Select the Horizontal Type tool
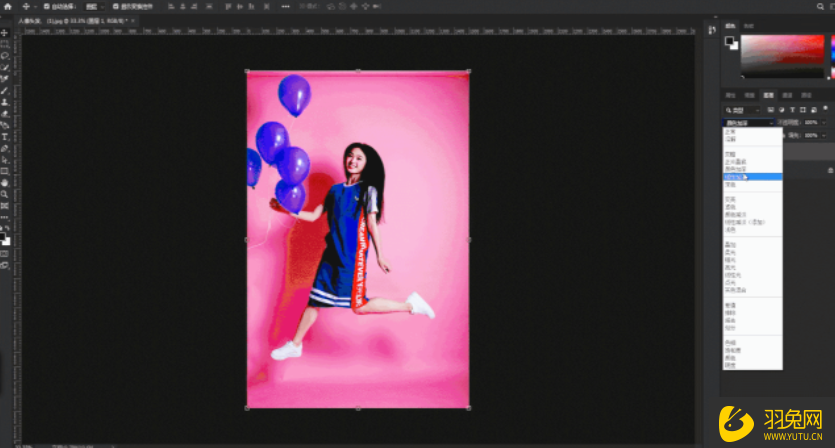The width and height of the screenshot is (835, 448). pyautogui.click(x=5, y=137)
